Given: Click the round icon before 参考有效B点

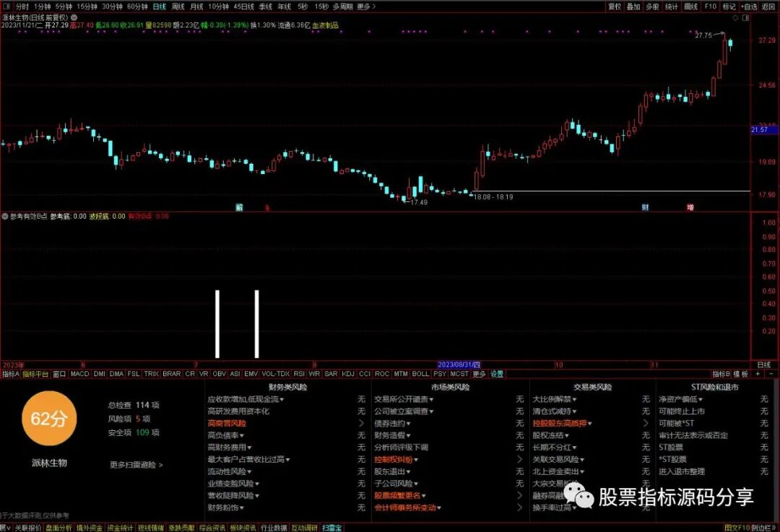Looking at the screenshot, I should pyautogui.click(x=5, y=217).
